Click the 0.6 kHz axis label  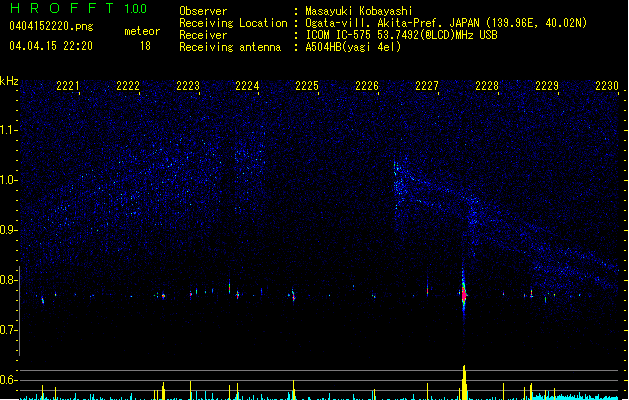pyautogui.click(x=9, y=380)
